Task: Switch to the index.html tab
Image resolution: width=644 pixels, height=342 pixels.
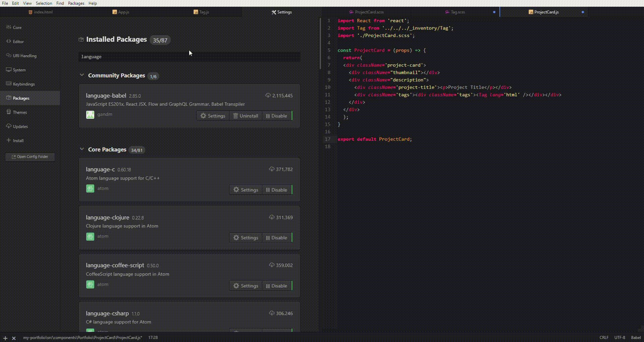Action: pyautogui.click(x=40, y=12)
